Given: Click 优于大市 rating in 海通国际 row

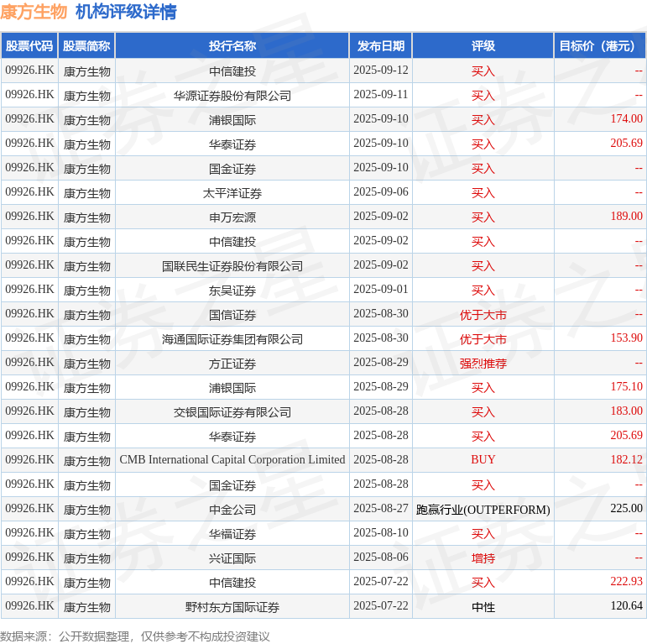Looking at the screenshot, I should point(483,339).
